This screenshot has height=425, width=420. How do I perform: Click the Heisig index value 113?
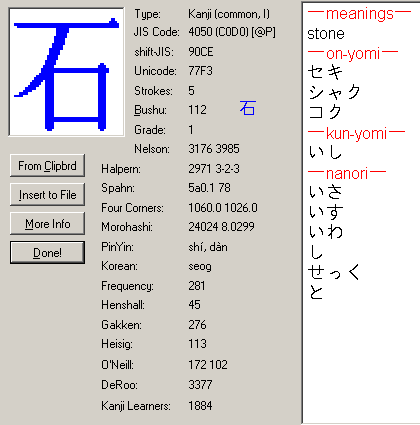coord(197,344)
